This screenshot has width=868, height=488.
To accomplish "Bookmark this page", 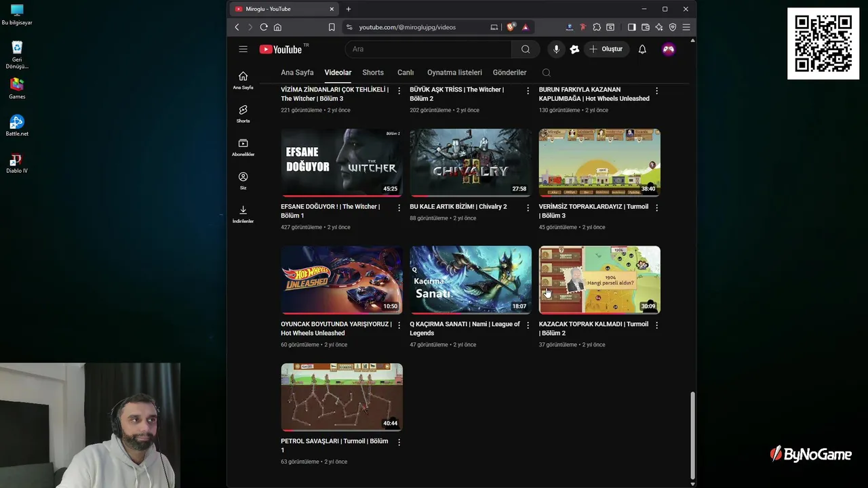I will click(x=332, y=27).
